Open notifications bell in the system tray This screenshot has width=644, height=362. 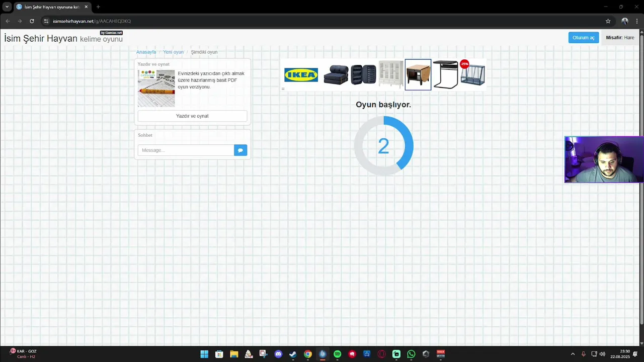click(x=635, y=354)
